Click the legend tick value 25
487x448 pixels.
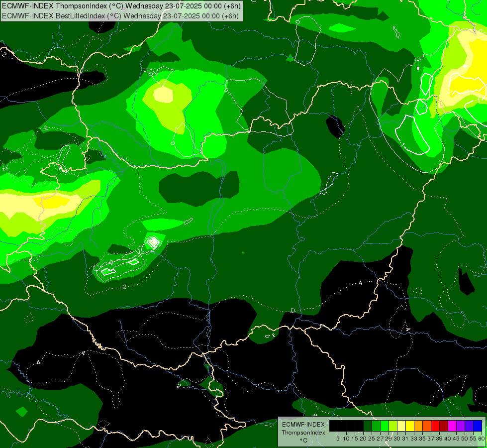point(372,439)
